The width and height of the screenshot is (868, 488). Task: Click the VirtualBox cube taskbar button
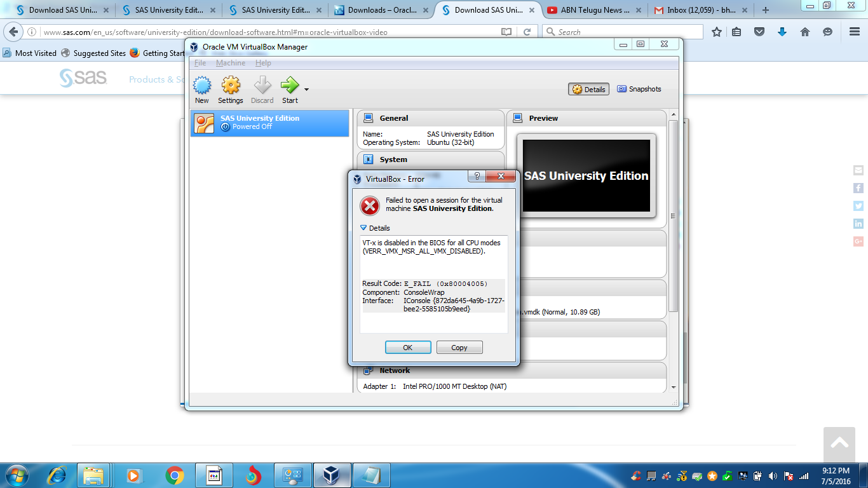pyautogui.click(x=330, y=475)
